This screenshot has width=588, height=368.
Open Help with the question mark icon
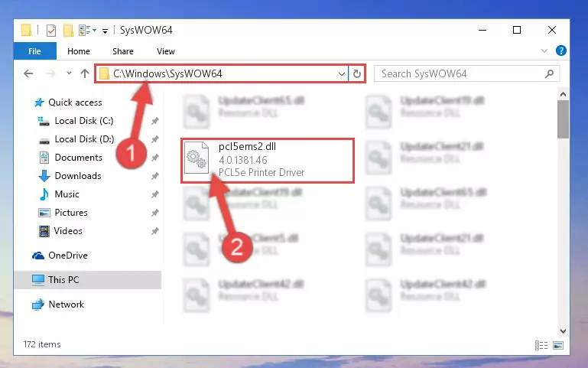point(561,50)
